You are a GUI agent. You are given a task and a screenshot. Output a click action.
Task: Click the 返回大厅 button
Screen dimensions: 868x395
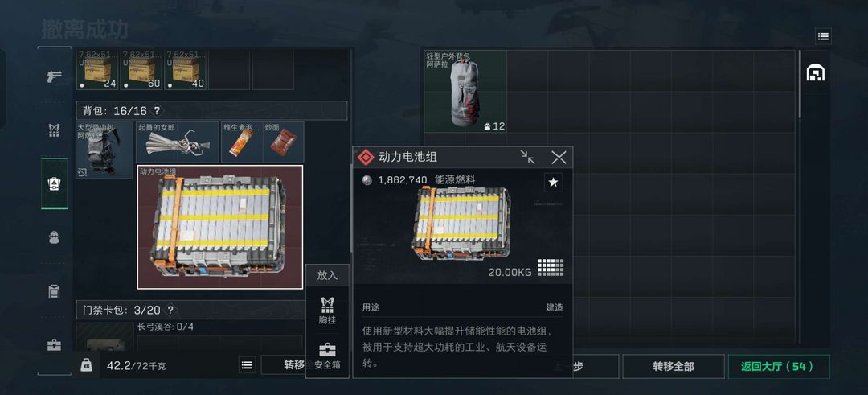(778, 366)
